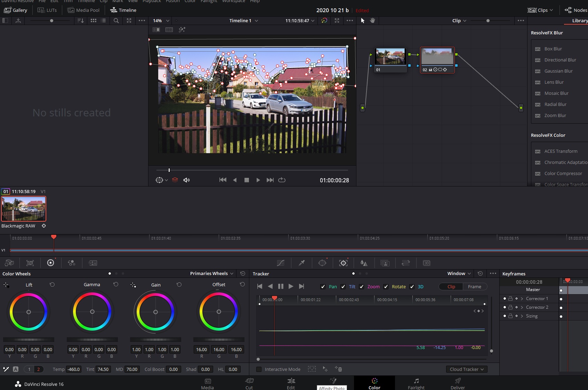Switch tracker to Frame mode
588x390 pixels.
point(474,287)
